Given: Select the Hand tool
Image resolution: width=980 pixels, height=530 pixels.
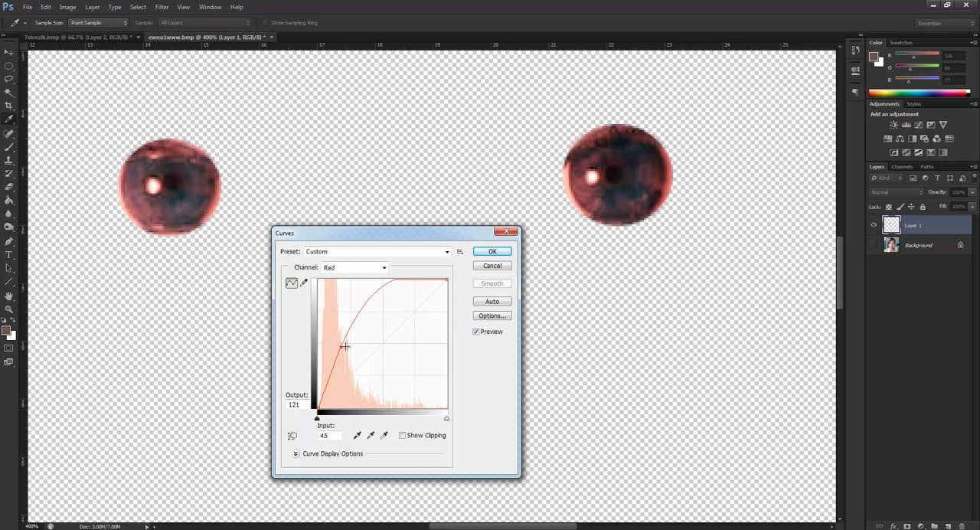Looking at the screenshot, I should click(8, 296).
